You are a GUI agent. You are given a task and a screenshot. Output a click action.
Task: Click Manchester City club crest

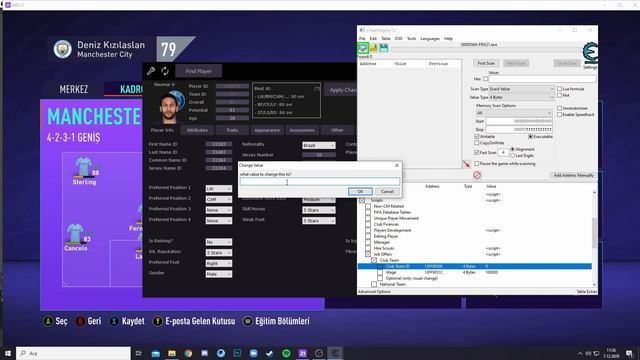[x=62, y=49]
